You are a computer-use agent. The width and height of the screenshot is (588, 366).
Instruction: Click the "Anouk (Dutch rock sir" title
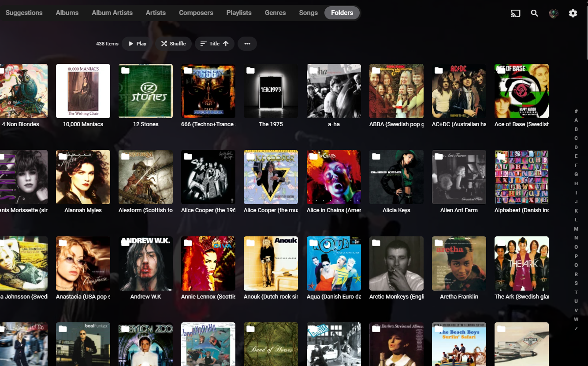pyautogui.click(x=271, y=297)
